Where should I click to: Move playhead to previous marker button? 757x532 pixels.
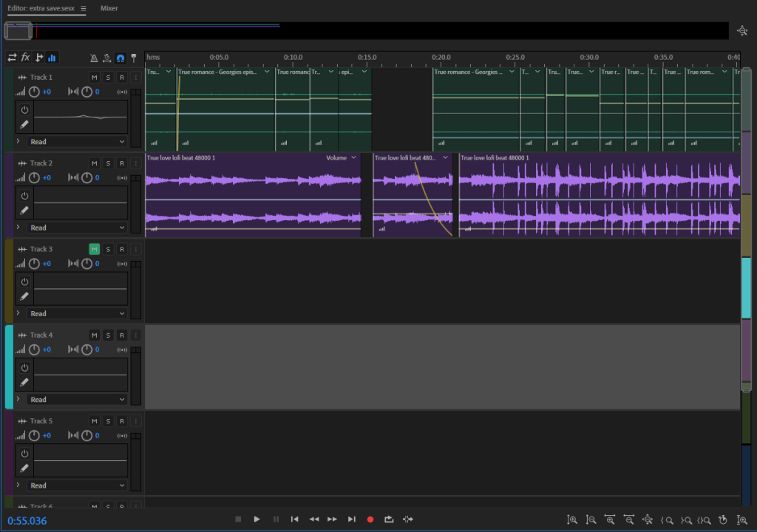pyautogui.click(x=294, y=519)
